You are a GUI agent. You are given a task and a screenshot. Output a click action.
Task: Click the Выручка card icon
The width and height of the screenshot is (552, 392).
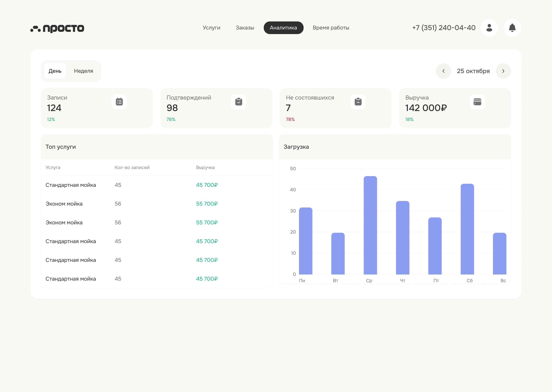pyautogui.click(x=477, y=102)
